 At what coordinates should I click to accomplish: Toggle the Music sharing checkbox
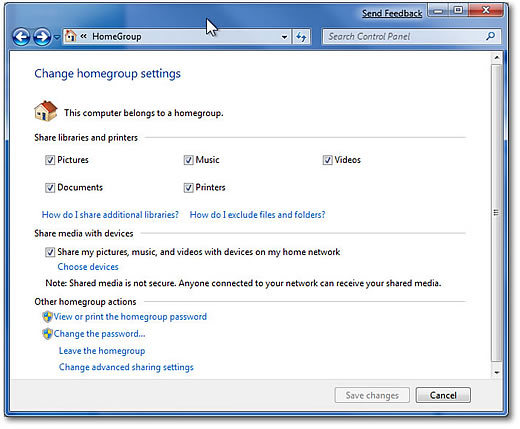click(188, 160)
